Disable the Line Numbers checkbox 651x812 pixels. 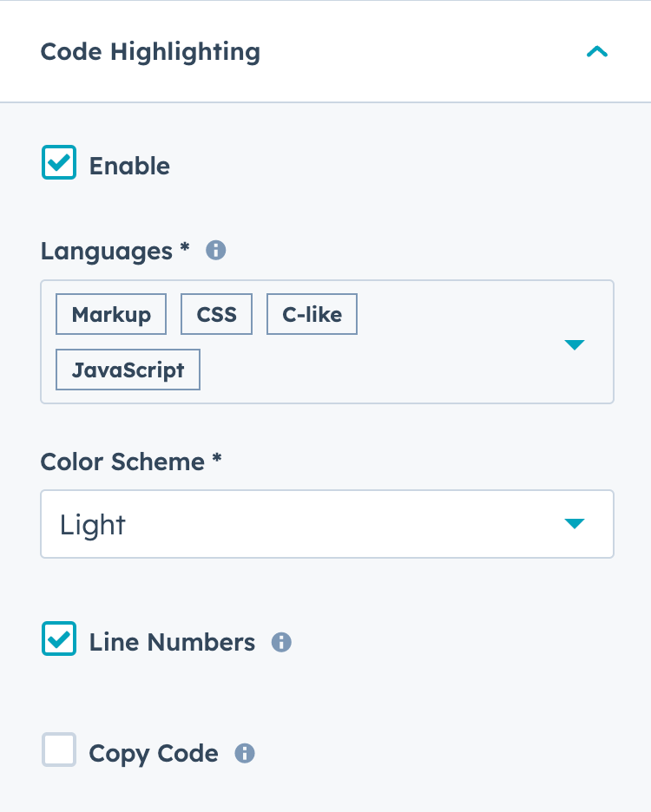tap(57, 639)
